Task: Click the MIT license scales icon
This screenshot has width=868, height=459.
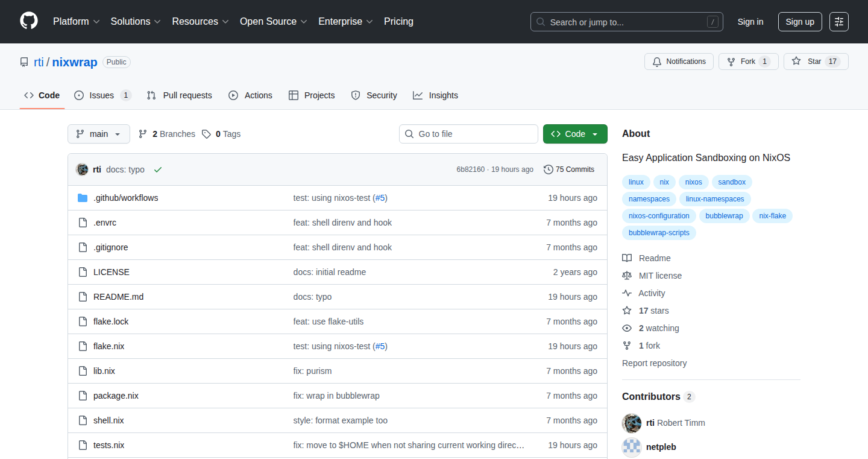Action: 627,276
